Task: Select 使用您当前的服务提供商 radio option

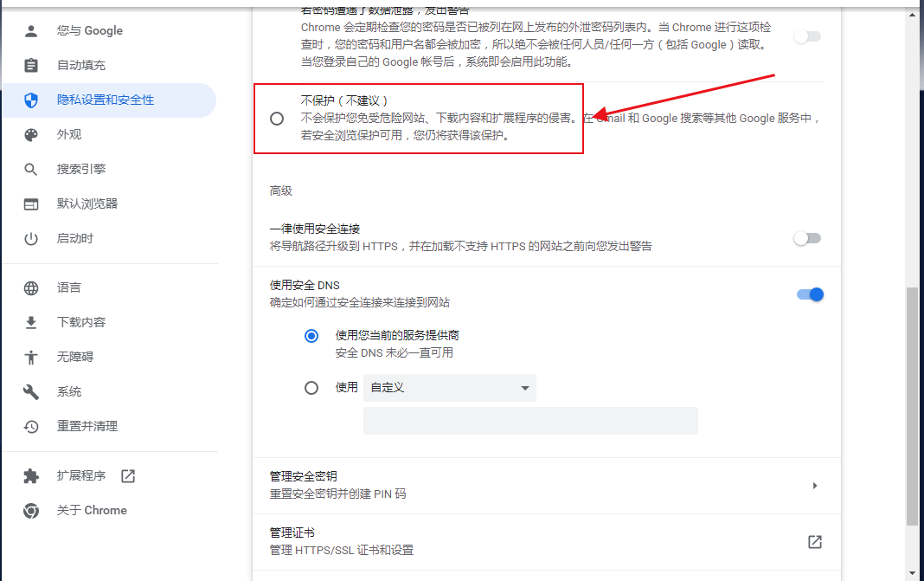Action: 311,336
